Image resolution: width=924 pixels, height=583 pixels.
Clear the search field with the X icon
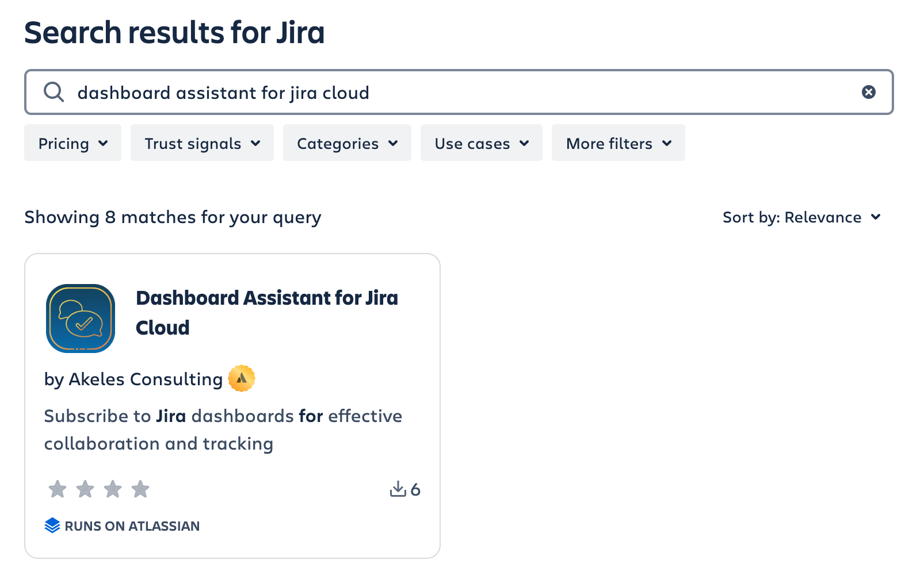coord(868,92)
